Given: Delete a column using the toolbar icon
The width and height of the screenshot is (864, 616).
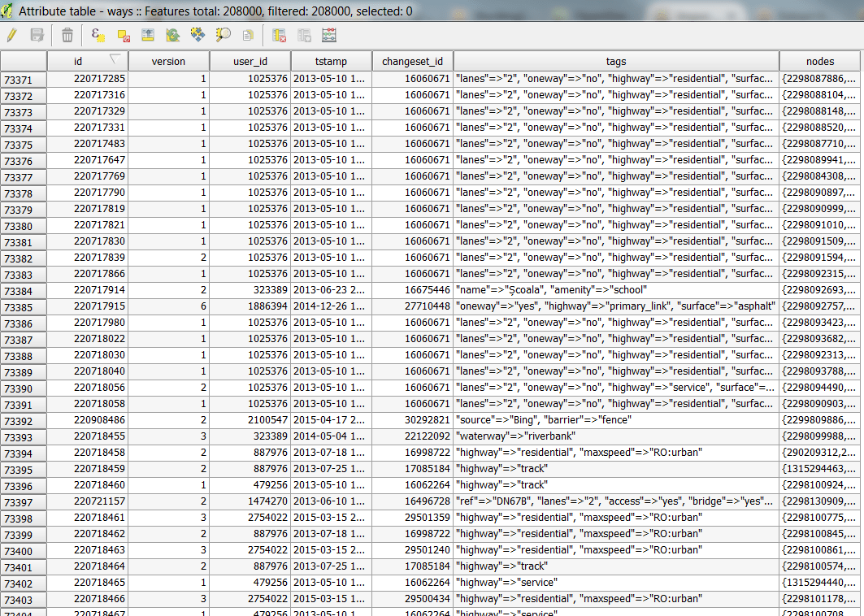Looking at the screenshot, I should 280,35.
